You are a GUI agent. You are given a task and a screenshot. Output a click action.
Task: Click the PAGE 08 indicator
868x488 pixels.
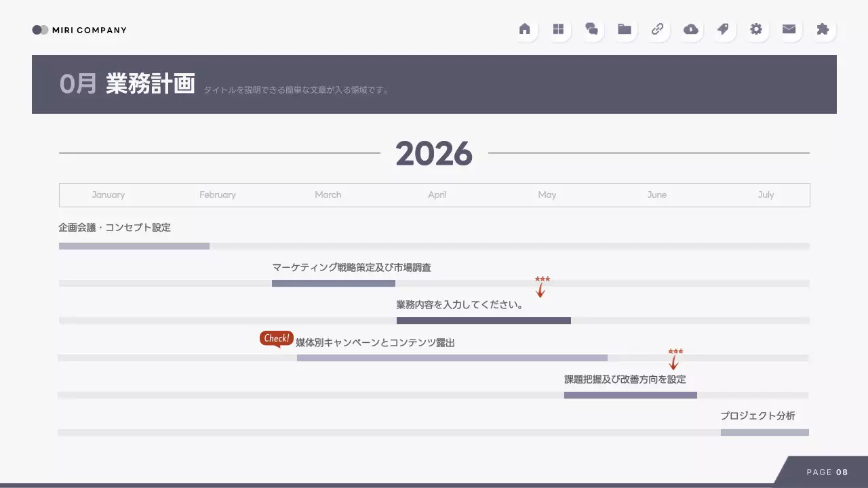coord(827,472)
